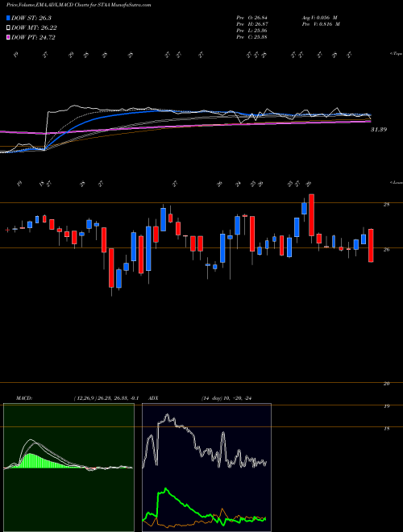Click the 'Pre H: 26.87' value
The image size is (403, 532).
pos(251,24)
